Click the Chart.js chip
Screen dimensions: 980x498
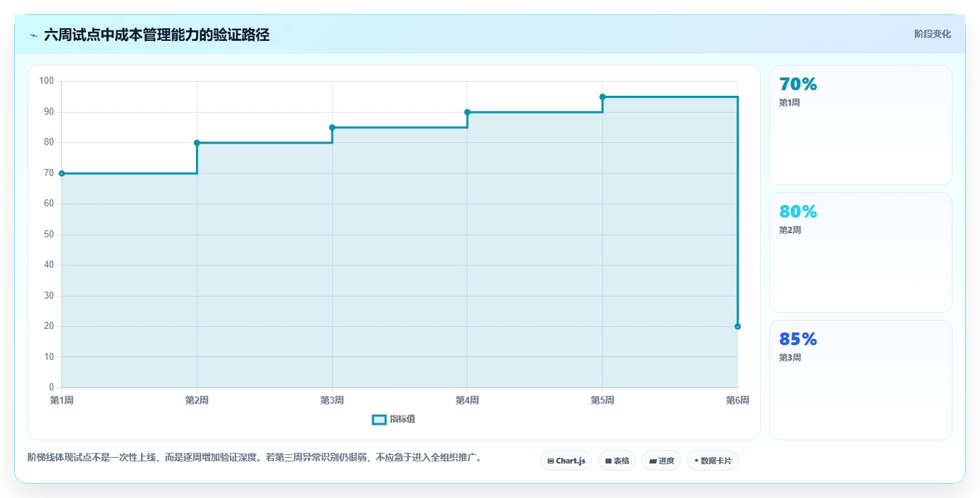click(566, 461)
